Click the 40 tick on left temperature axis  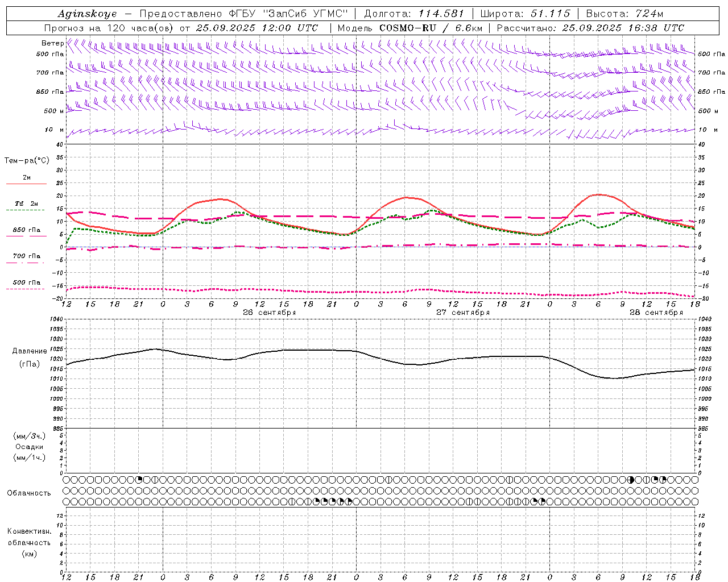point(59,144)
